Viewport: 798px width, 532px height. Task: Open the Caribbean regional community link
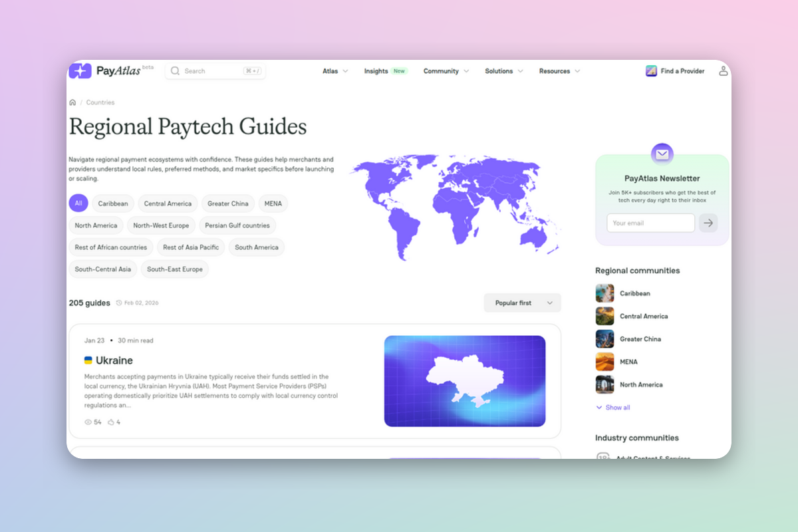point(635,293)
